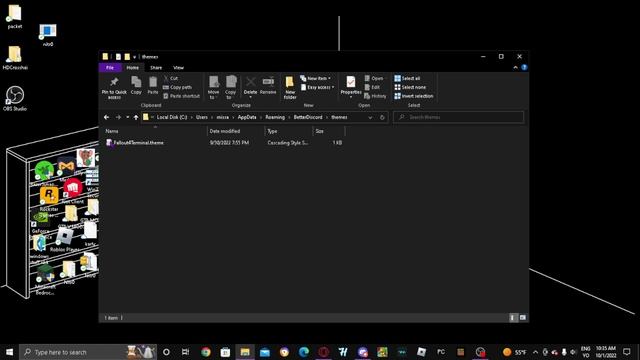Click the Open command in ribbon
Image resolution: width=640 pixels, height=360 pixels.
pos(373,78)
